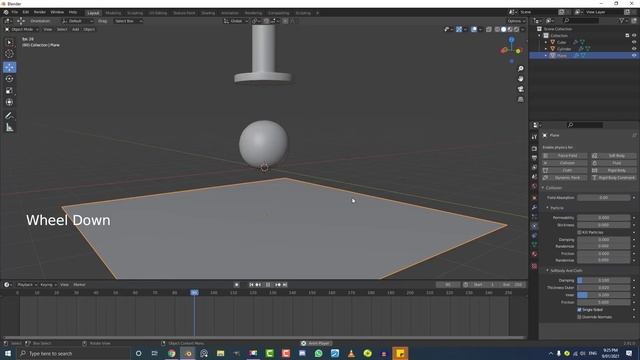Select the Measure tool
Image resolution: width=640 pixels, height=360 pixels.
(x=9, y=128)
